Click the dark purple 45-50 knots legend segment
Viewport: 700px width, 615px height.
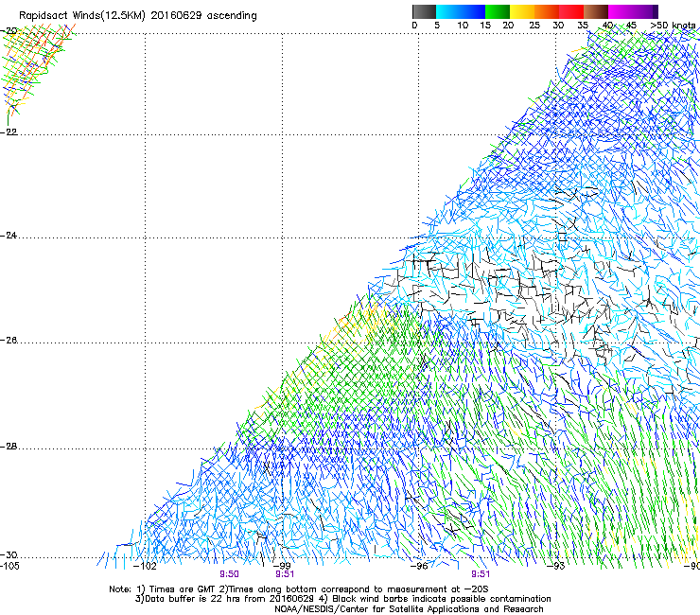645,11
